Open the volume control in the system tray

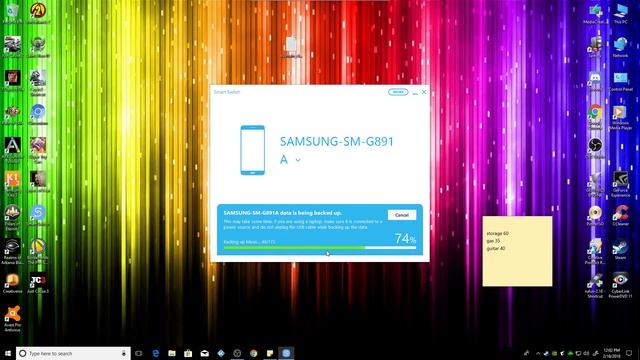point(587,353)
